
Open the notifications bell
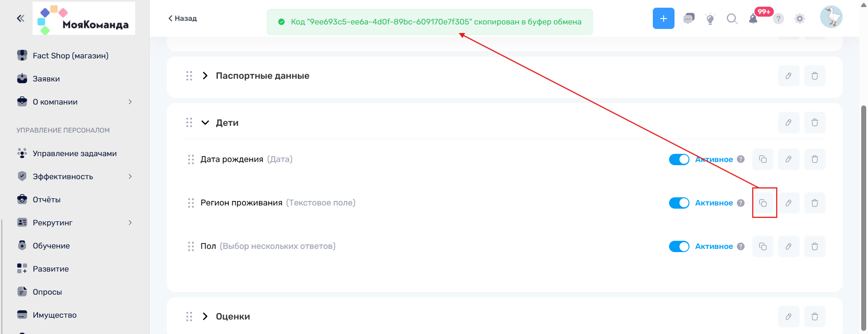pos(753,19)
